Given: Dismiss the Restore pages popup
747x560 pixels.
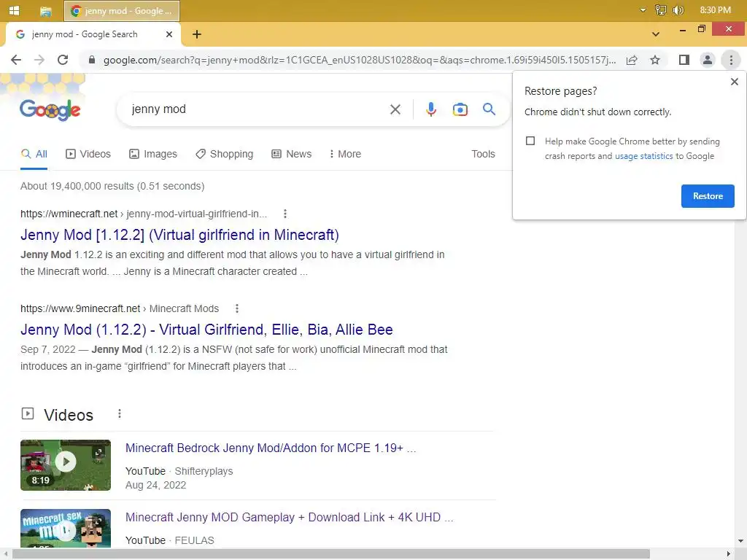Looking at the screenshot, I should (735, 82).
